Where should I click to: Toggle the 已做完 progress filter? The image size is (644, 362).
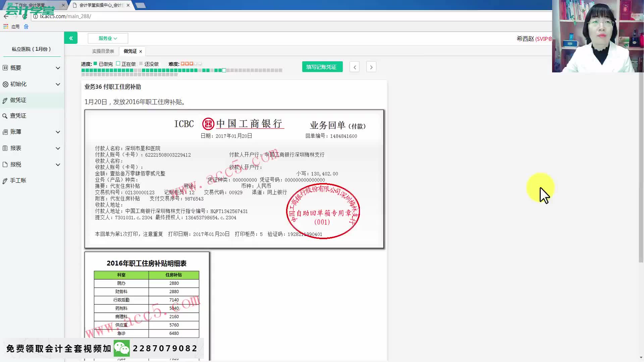point(95,63)
